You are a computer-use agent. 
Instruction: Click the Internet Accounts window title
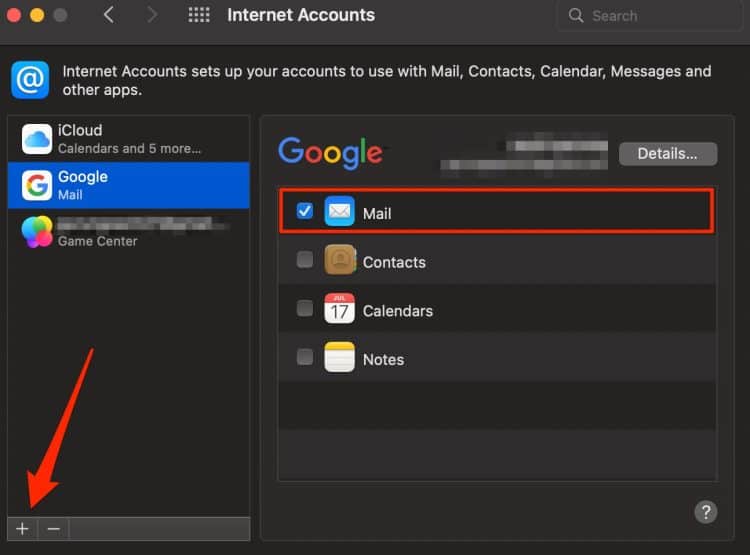tap(301, 15)
